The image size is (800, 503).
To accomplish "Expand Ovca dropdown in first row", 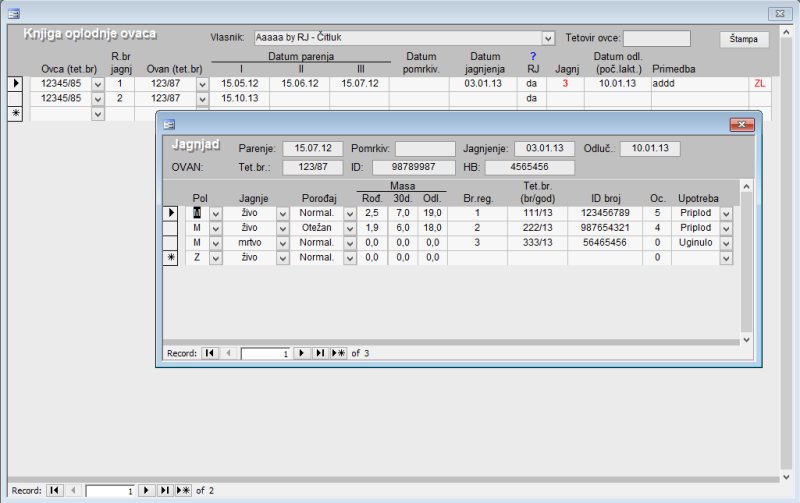I will 97,84.
